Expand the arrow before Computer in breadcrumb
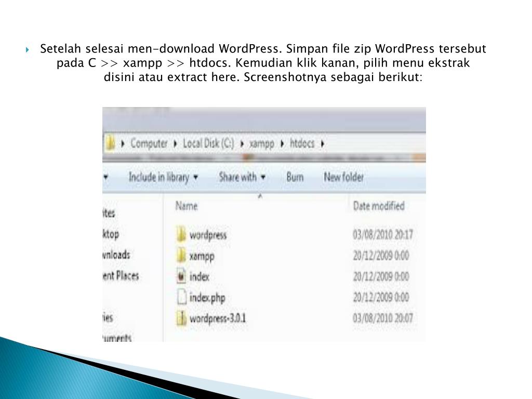532x399 pixels. pos(123,144)
